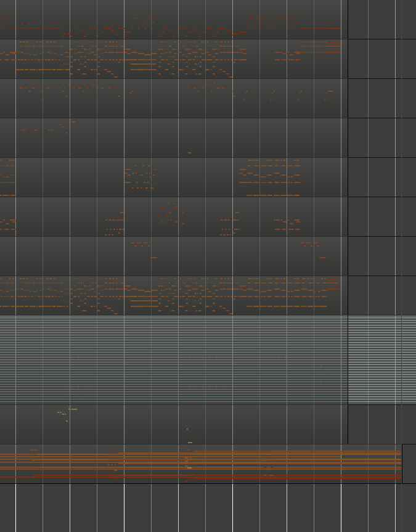Click the striped area right of the clip end
416x532 pixels.
coord(381,359)
